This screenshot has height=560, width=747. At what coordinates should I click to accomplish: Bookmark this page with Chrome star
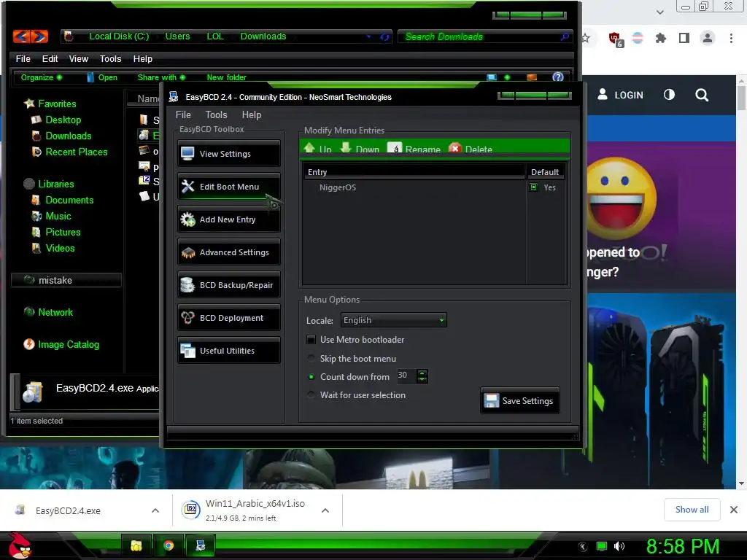585,38
